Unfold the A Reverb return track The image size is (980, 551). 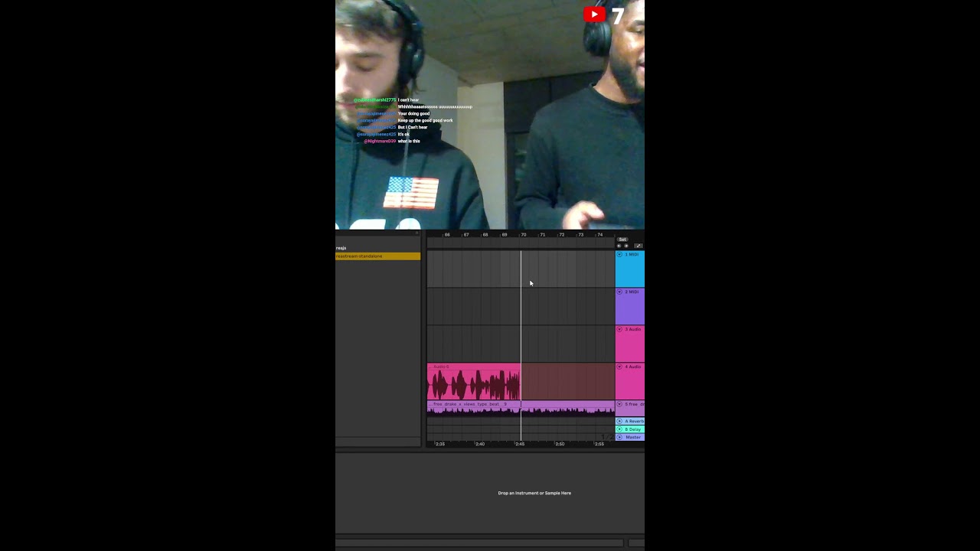pyautogui.click(x=619, y=421)
